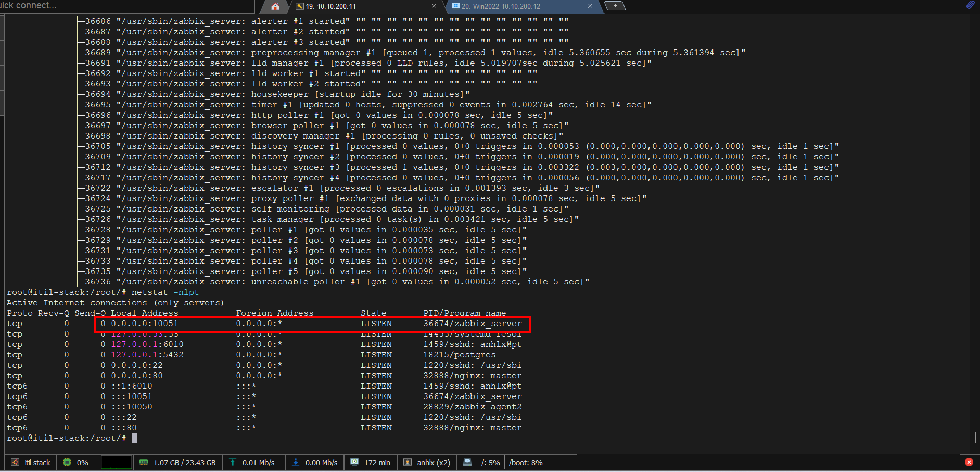980x472 pixels.
Task: Click the CPU usage chip icon
Action: tap(67, 463)
